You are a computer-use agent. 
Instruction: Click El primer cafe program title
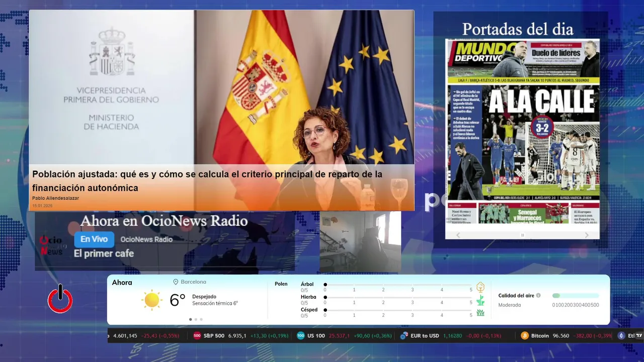tap(104, 253)
